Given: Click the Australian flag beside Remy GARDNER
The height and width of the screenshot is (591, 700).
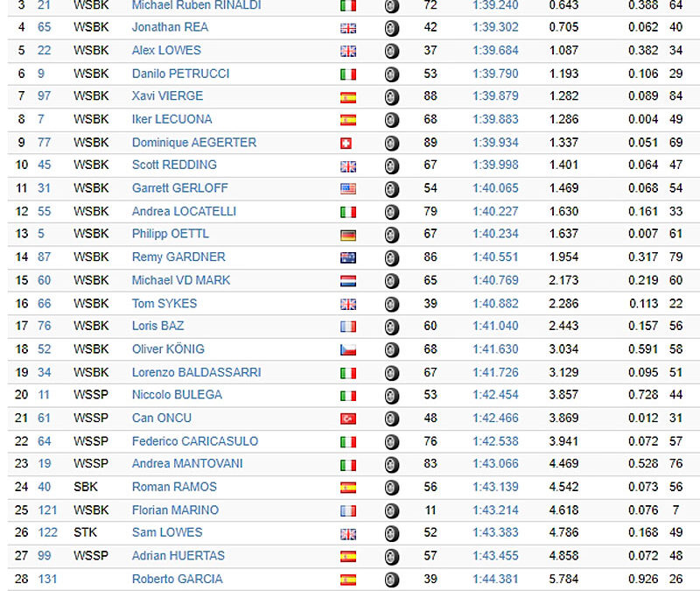Looking at the screenshot, I should click(x=348, y=257).
